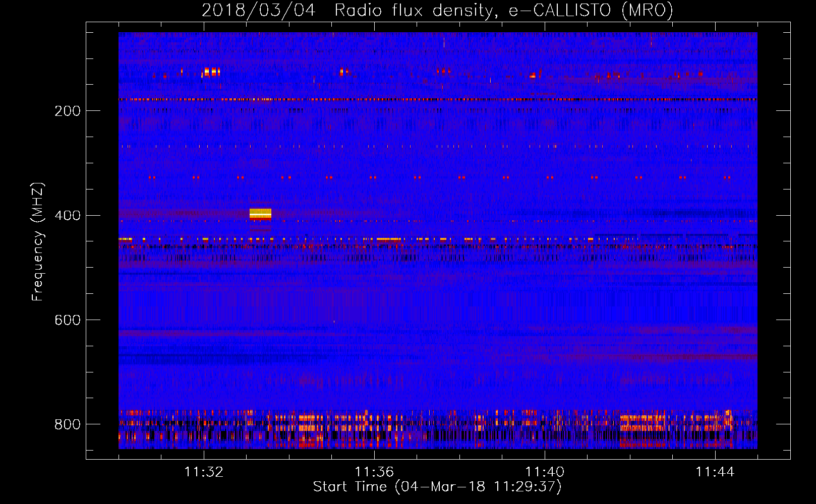Click the 600 frequency tick label

(68, 321)
